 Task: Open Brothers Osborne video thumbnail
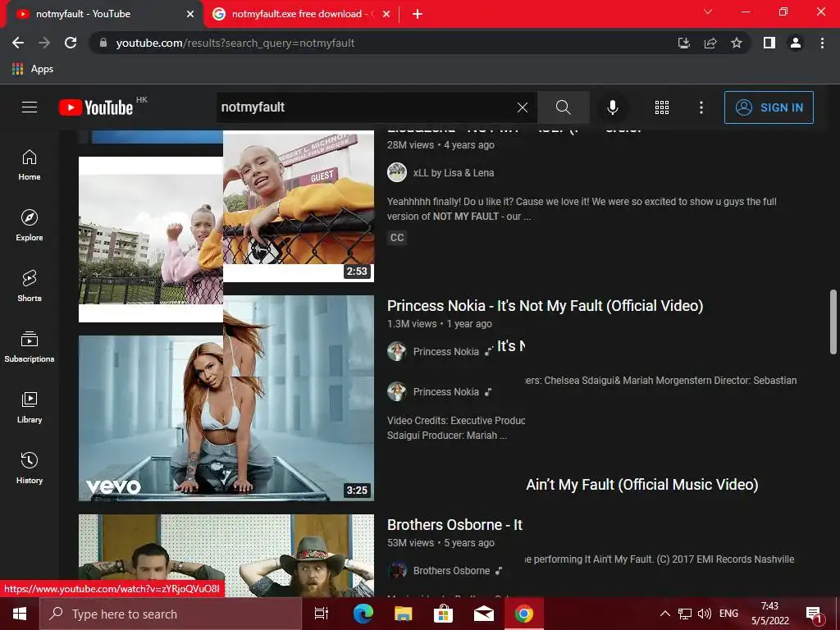click(226, 555)
